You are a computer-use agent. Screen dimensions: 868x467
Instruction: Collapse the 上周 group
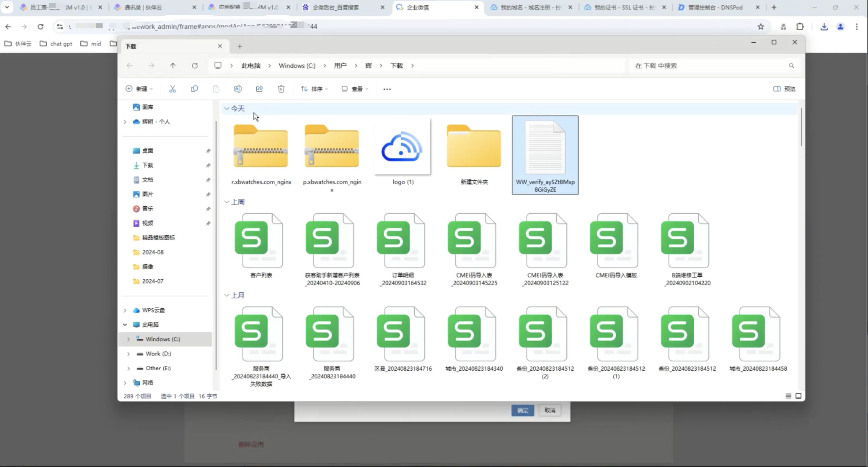click(227, 202)
